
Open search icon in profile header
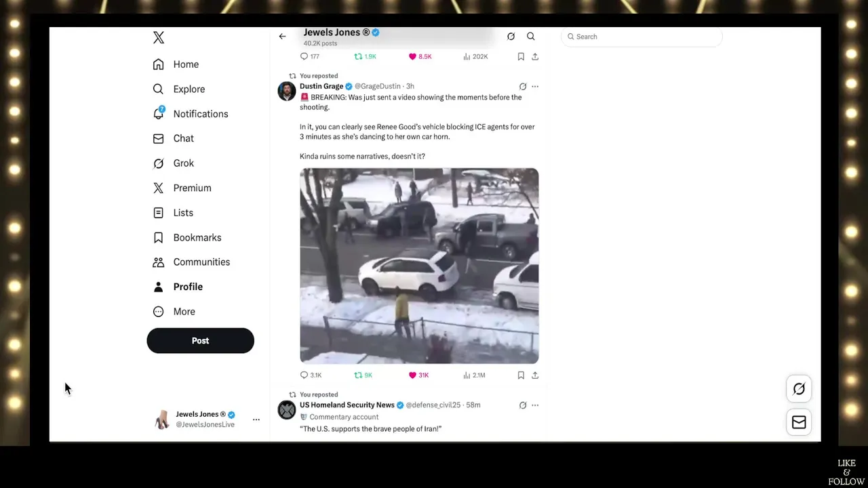[x=531, y=37]
